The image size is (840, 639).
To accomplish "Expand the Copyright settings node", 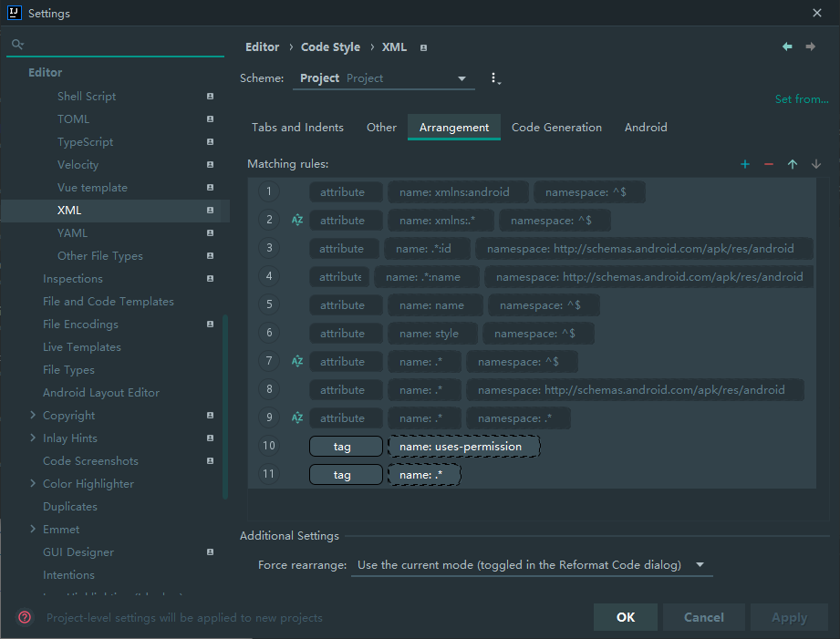I will tap(33, 416).
